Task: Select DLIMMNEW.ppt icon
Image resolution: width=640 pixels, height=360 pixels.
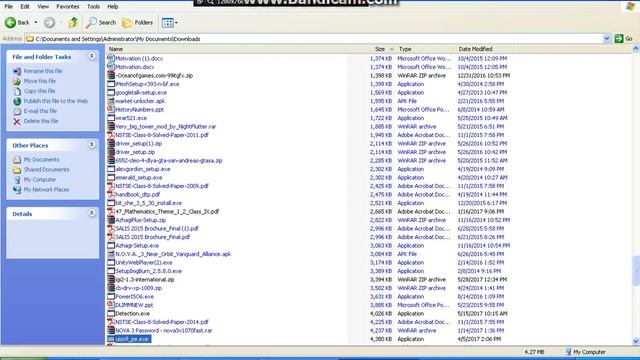Action: [x=111, y=305]
